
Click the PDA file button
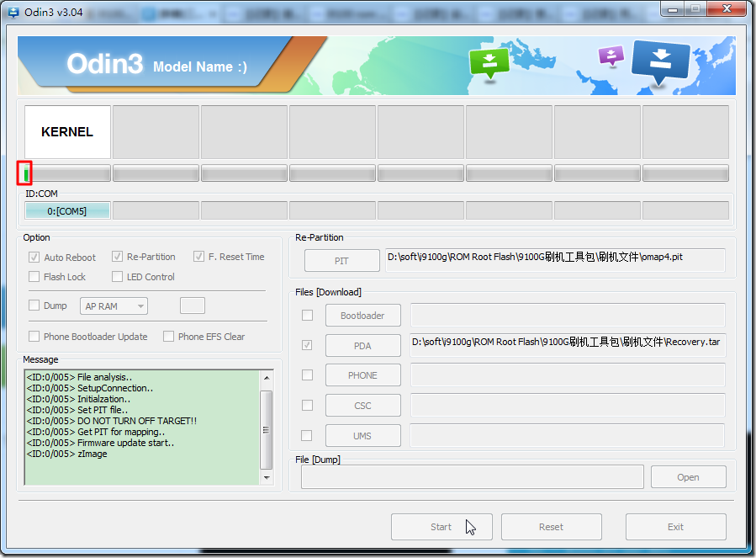363,346
